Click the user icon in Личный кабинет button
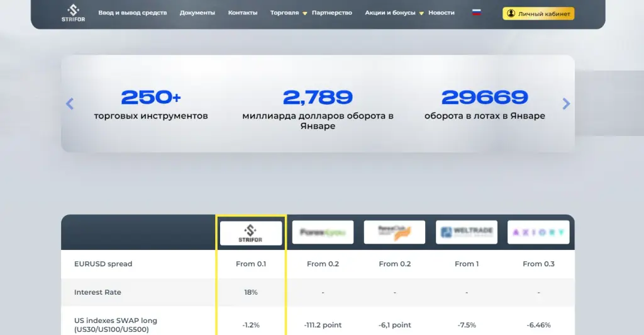Viewport: 644px width, 335px height. coord(511,14)
